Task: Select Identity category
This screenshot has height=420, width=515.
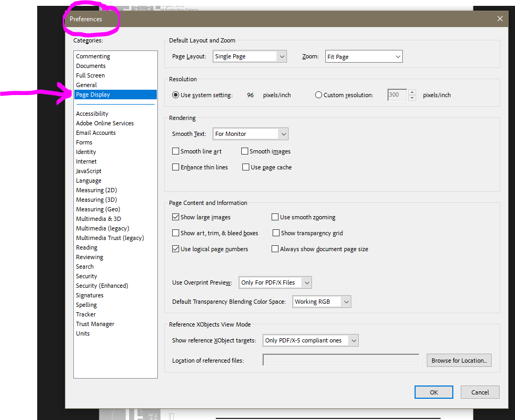Action: click(x=86, y=152)
